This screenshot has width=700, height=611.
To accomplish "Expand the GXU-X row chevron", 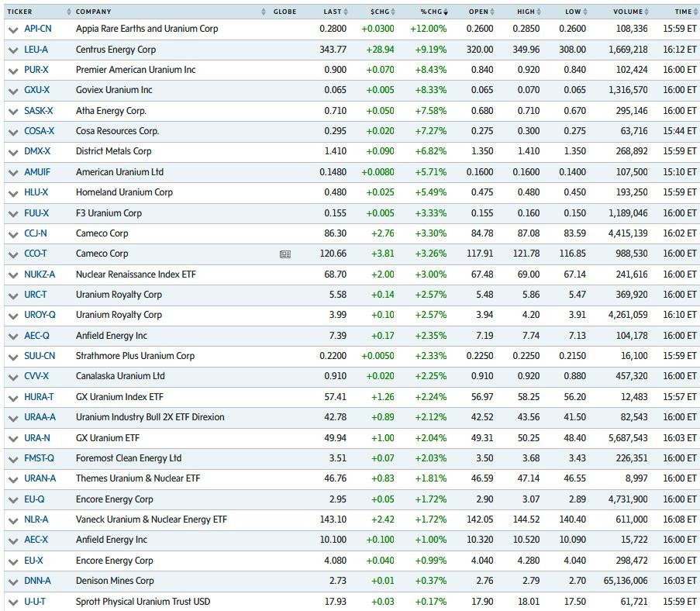I will point(13,91).
